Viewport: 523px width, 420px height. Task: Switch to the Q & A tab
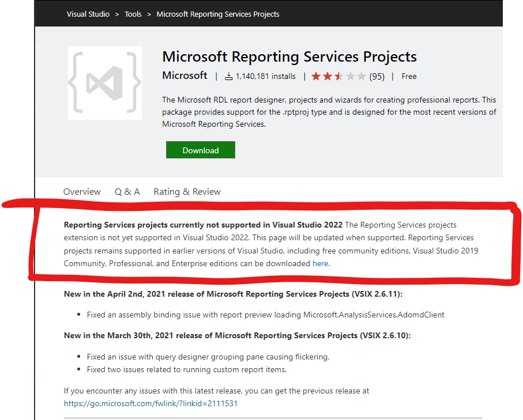127,192
